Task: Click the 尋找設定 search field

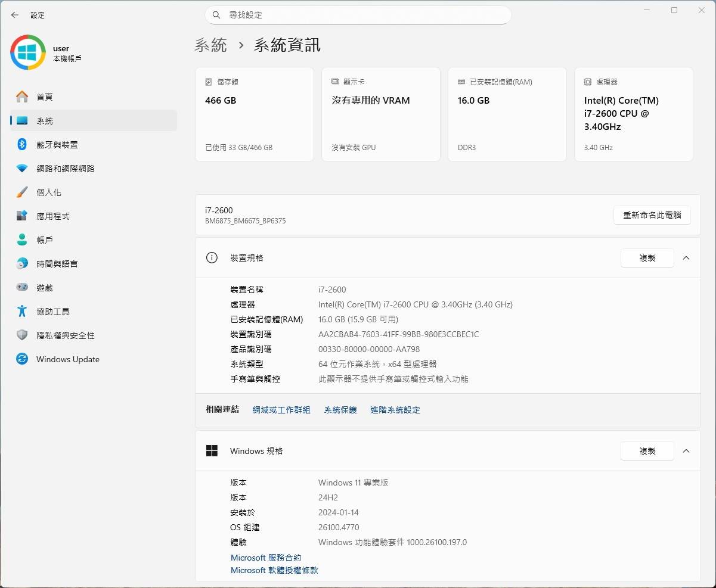Action: pyautogui.click(x=358, y=15)
